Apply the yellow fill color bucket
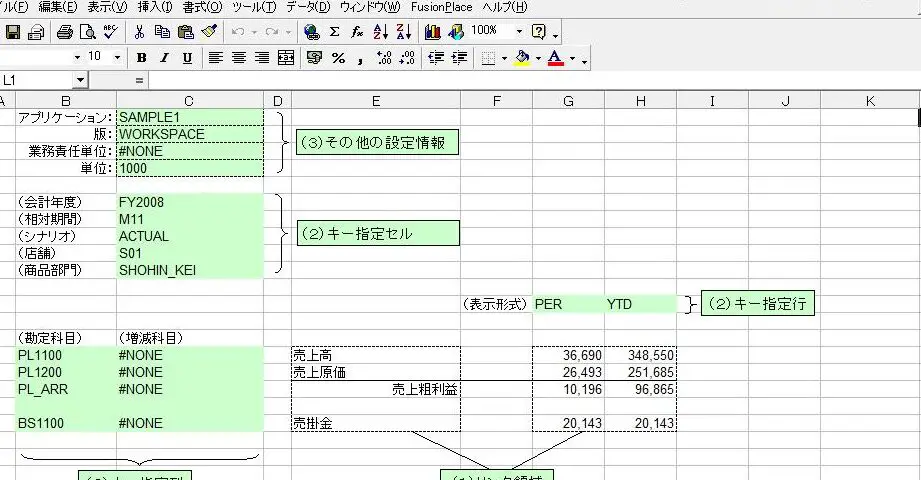The width and height of the screenshot is (921, 480). pos(522,58)
